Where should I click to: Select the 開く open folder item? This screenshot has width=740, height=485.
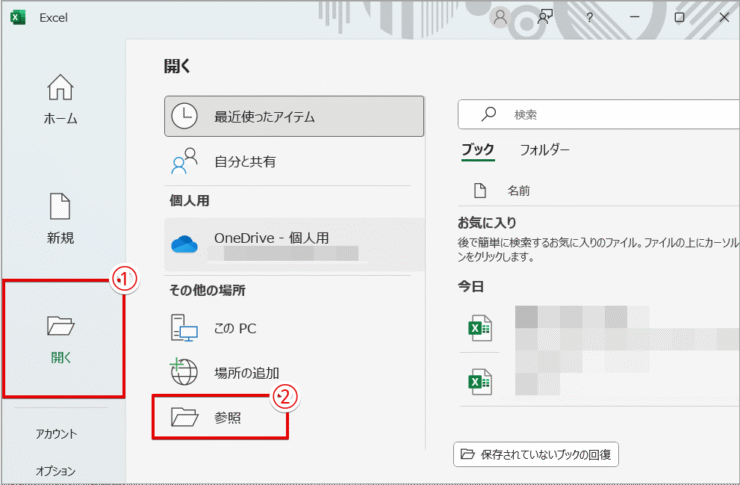click(61, 339)
